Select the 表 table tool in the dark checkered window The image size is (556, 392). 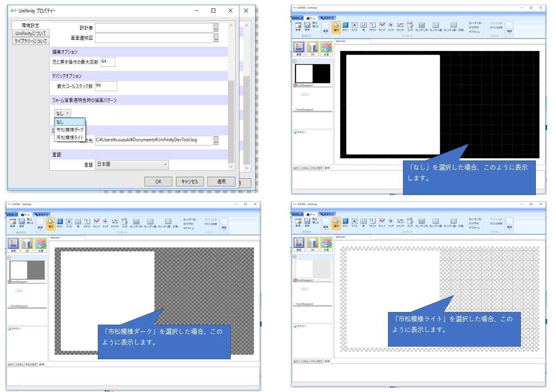[x=78, y=223]
